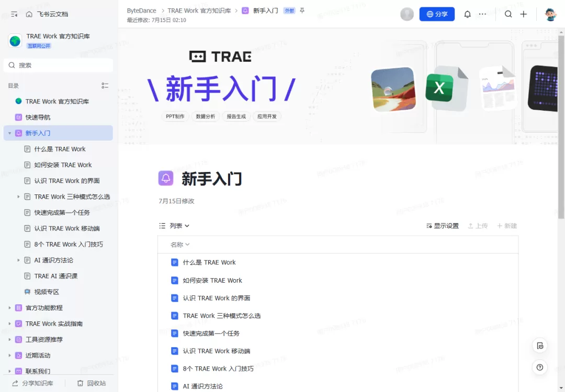The width and height of the screenshot is (565, 392).
Task: Click the 数据分析 tag in banner
Action: click(x=206, y=116)
